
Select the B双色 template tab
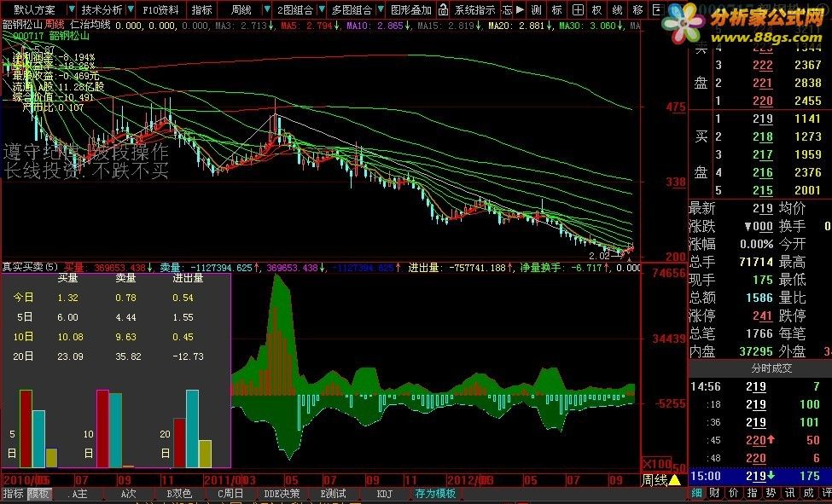point(179,494)
